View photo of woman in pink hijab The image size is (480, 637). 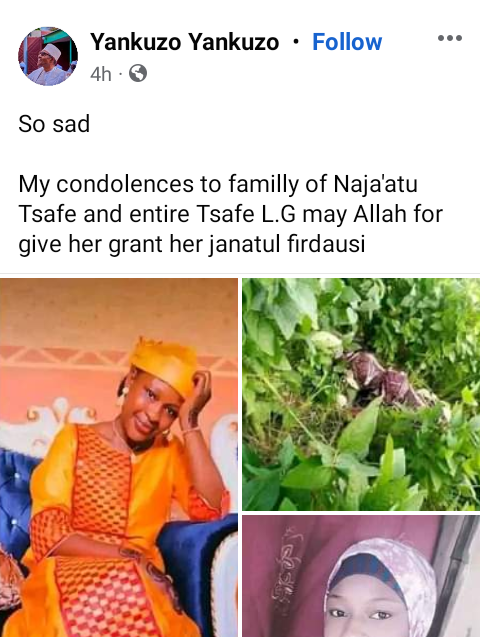click(x=361, y=576)
